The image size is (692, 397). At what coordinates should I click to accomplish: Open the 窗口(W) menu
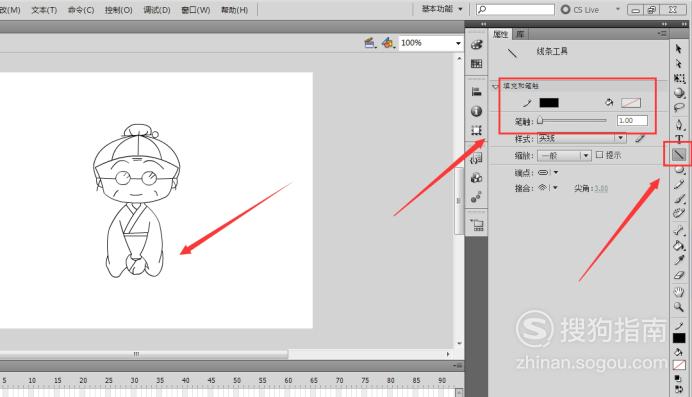pyautogui.click(x=196, y=10)
